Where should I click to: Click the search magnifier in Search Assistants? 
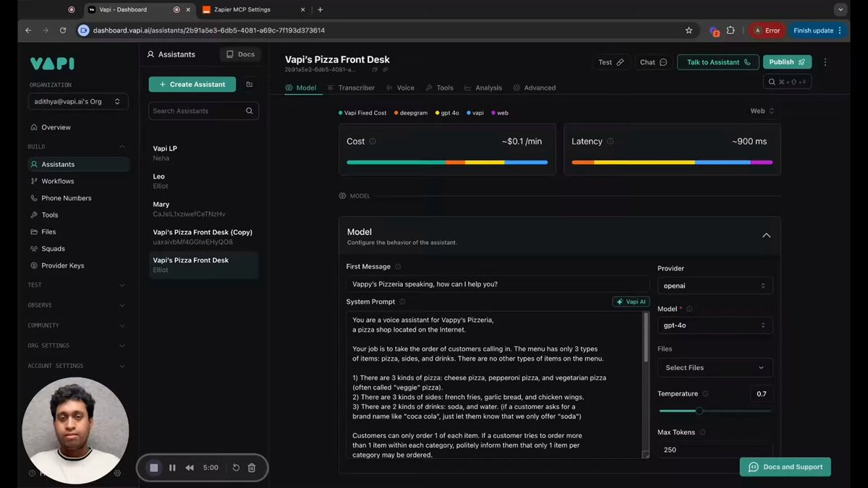click(249, 111)
